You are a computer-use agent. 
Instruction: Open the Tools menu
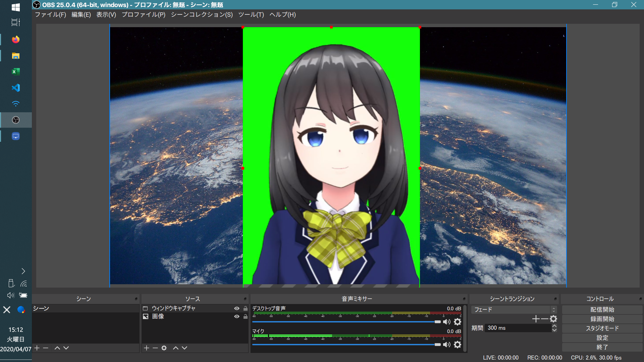point(251,15)
